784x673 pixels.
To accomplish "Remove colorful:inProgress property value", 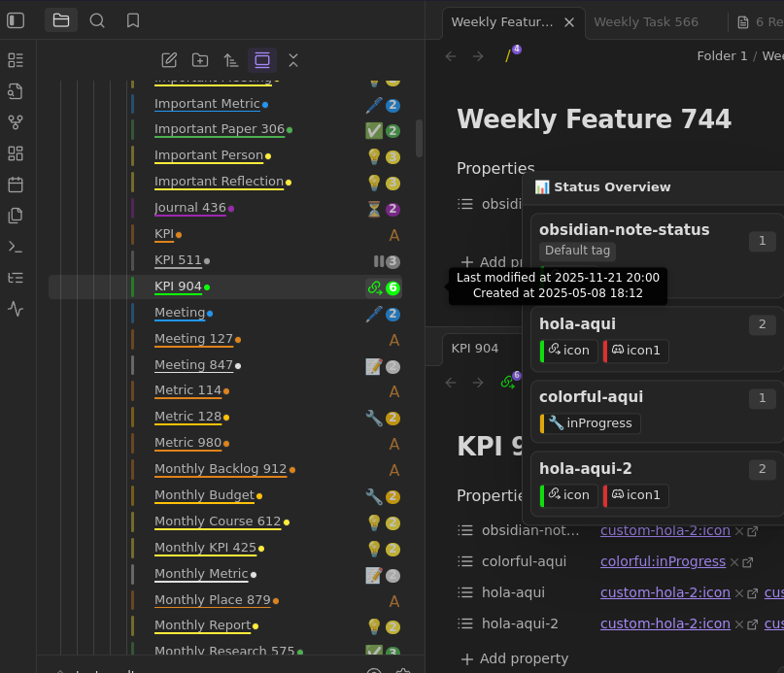I will point(734,562).
